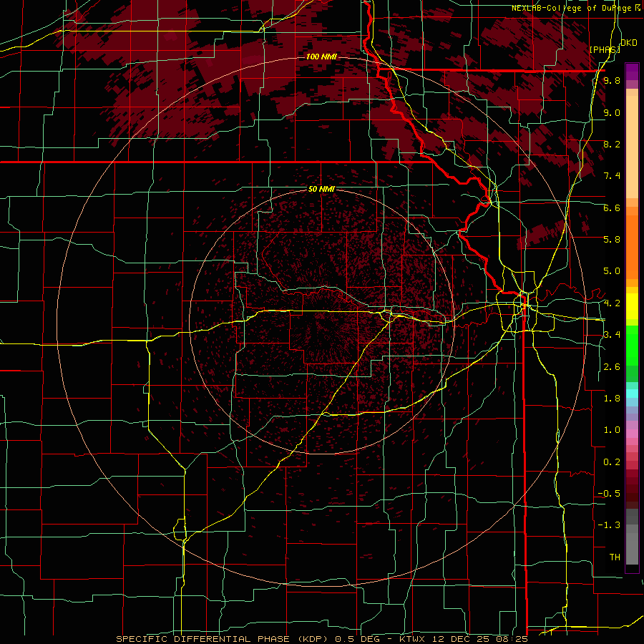
Task: Click the 7.4 scale value
Action: pos(612,176)
